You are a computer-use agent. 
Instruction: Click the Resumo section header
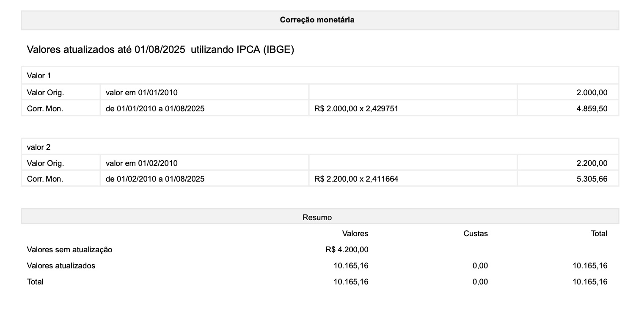[x=317, y=217]
